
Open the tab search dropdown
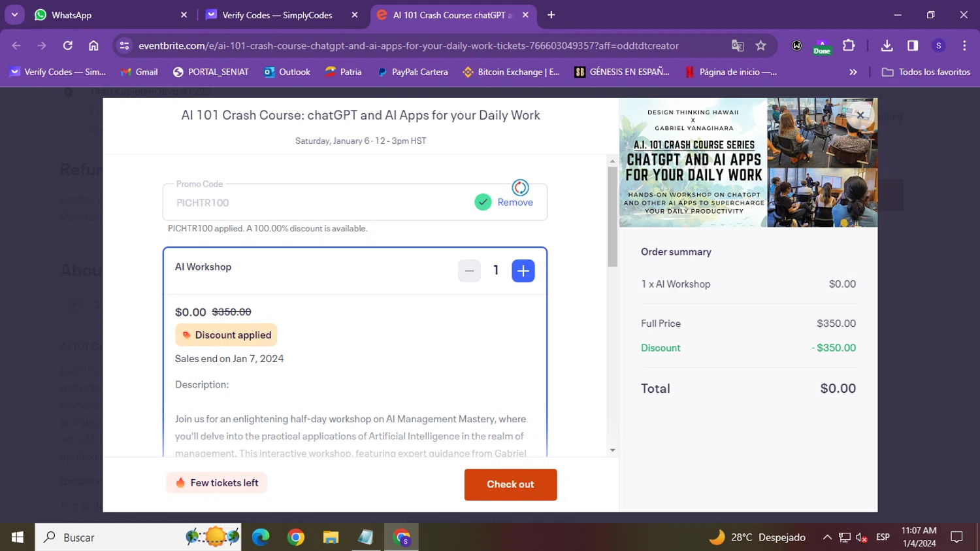click(x=14, y=15)
